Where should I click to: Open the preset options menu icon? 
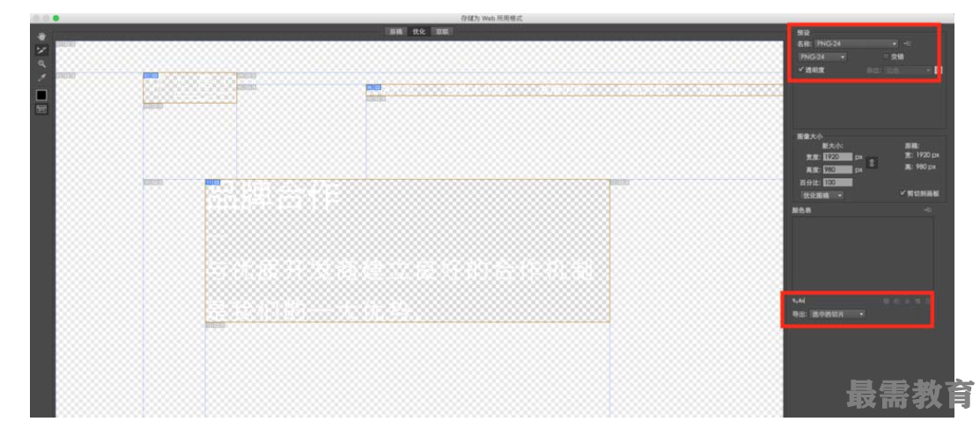[x=908, y=44]
